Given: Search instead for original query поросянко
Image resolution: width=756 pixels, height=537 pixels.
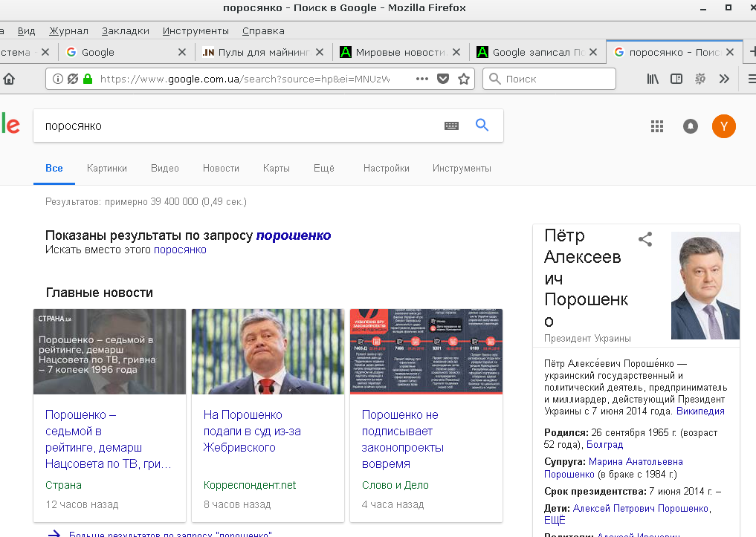Looking at the screenshot, I should 180,250.
